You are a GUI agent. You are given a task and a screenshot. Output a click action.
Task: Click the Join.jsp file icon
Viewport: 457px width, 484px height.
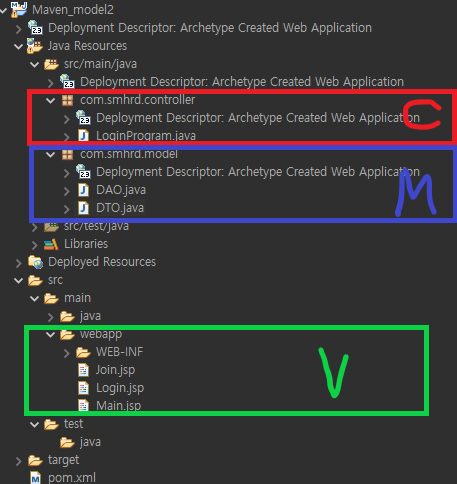[83, 370]
